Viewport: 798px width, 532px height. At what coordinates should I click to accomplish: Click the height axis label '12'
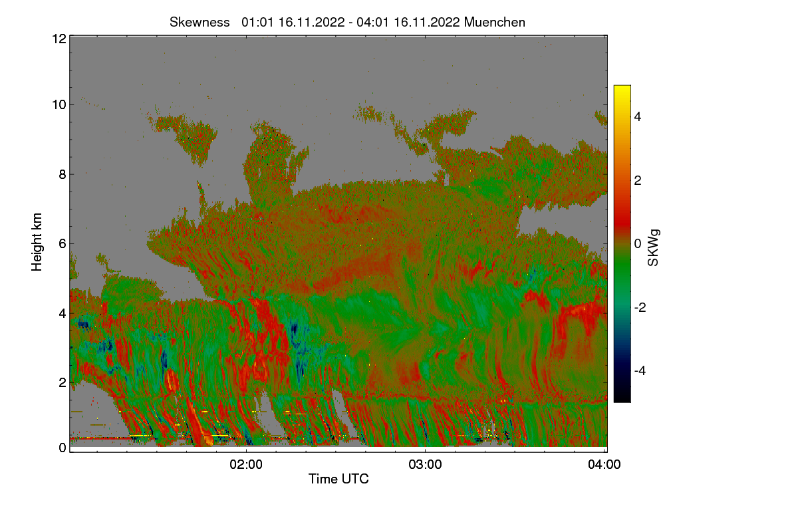pyautogui.click(x=59, y=39)
